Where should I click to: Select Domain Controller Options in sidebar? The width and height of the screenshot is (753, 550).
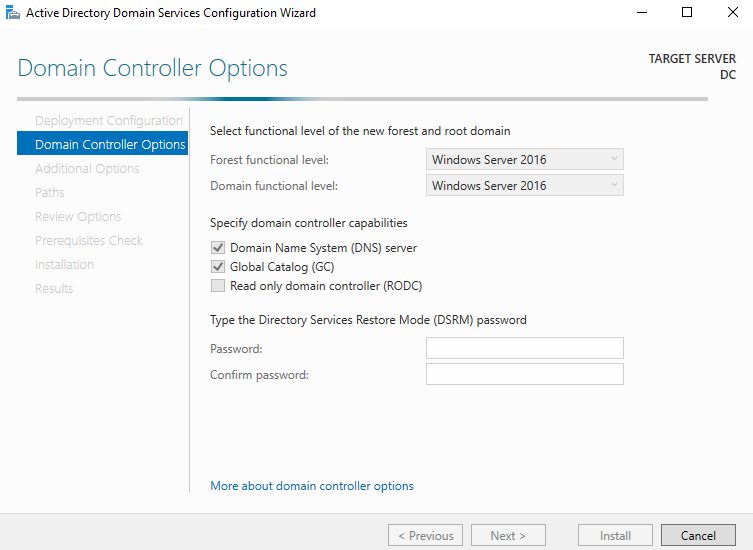(102, 144)
